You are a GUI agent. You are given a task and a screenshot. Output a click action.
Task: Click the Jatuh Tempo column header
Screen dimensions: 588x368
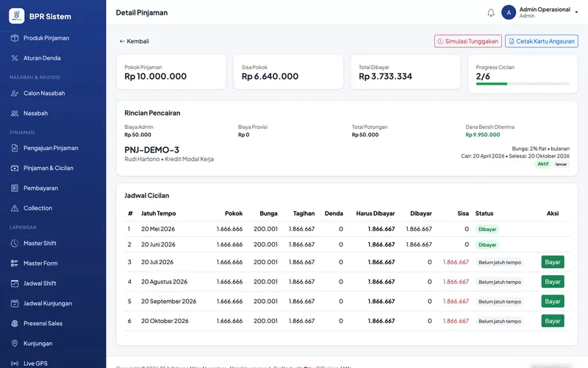tap(158, 213)
